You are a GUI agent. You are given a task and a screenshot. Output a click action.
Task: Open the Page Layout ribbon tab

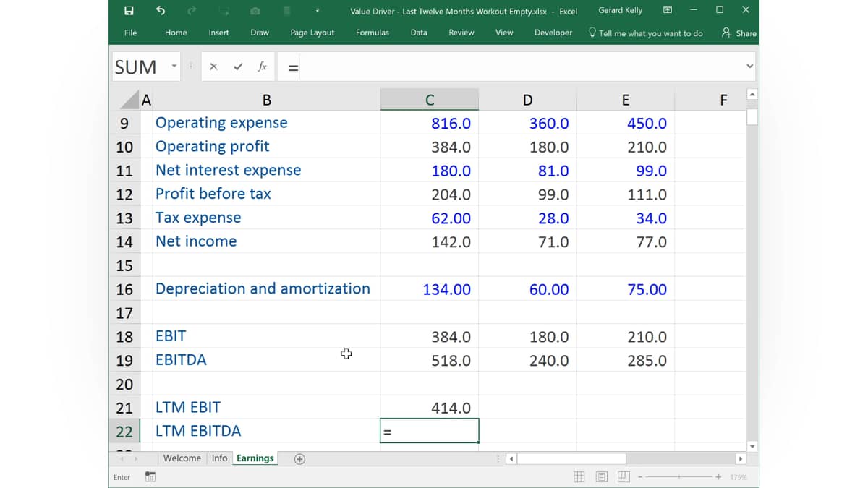point(312,33)
